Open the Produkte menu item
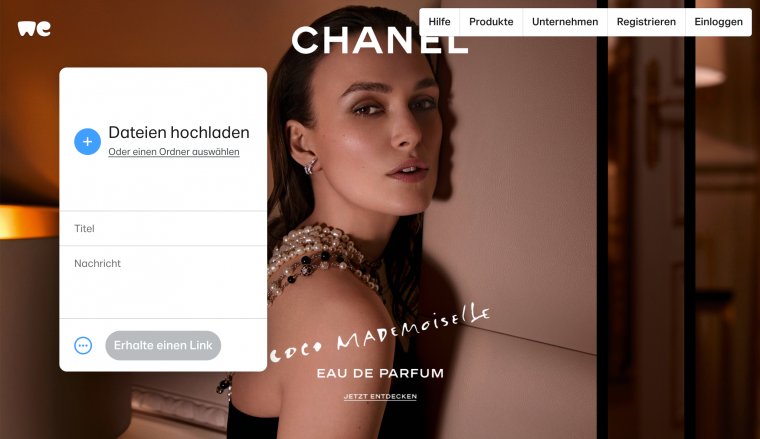 (x=491, y=22)
